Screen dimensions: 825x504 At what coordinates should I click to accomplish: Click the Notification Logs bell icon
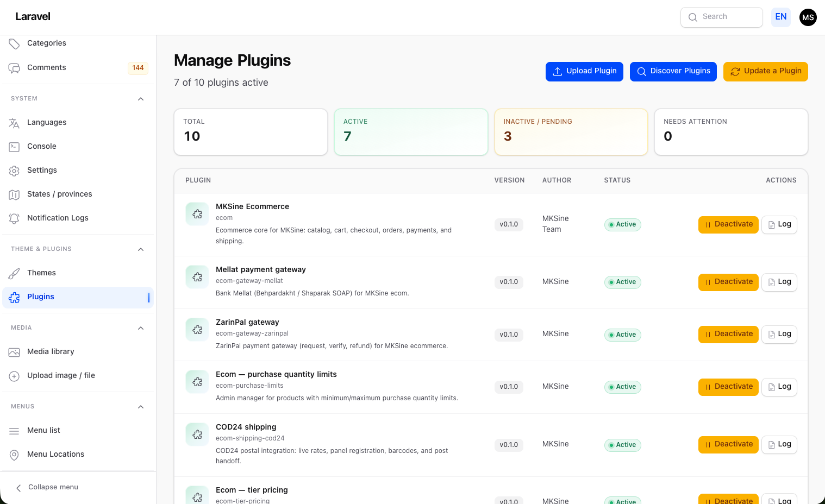point(14,218)
